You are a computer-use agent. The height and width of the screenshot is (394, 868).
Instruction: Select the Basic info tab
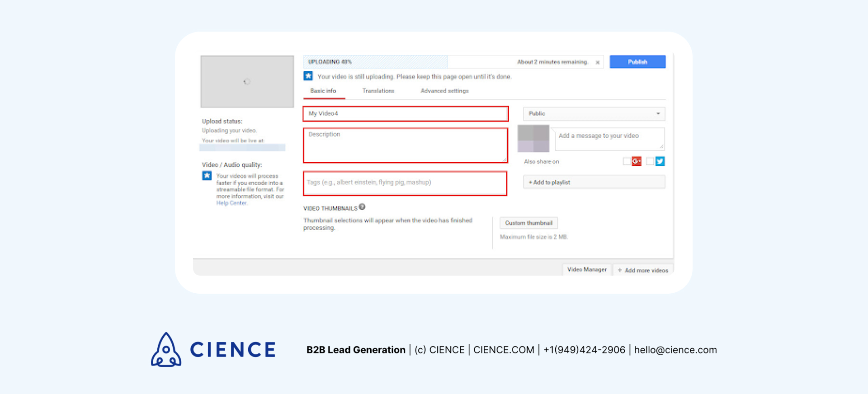coord(323,91)
